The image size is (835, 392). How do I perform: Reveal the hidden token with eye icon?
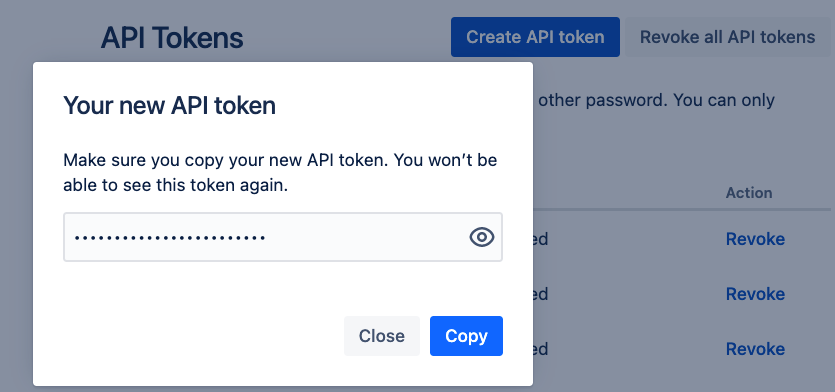482,237
